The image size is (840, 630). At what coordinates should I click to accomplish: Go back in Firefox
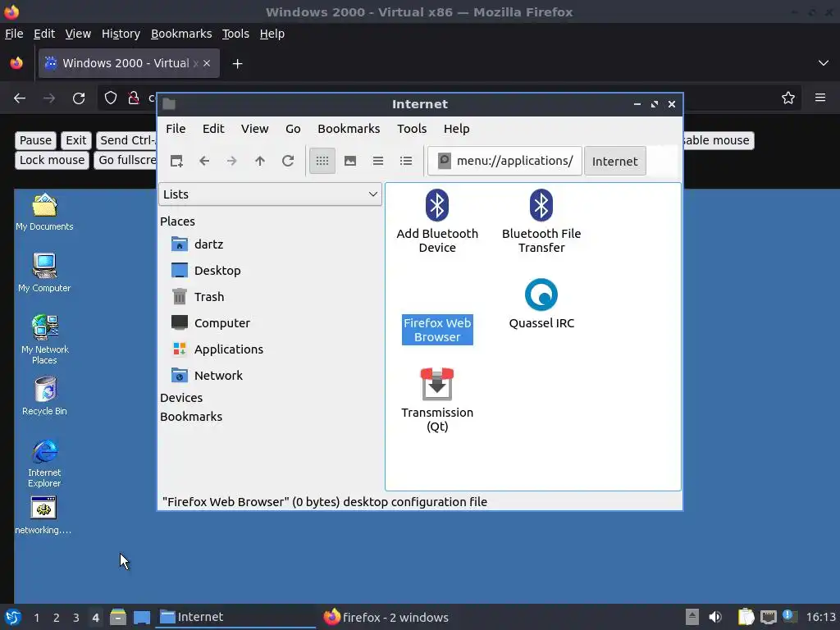click(x=20, y=98)
